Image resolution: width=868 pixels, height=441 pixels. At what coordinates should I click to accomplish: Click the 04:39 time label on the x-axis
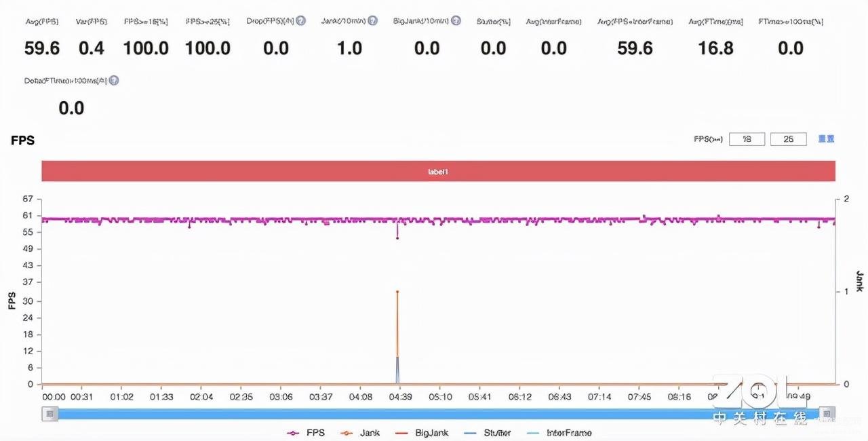[x=400, y=397]
